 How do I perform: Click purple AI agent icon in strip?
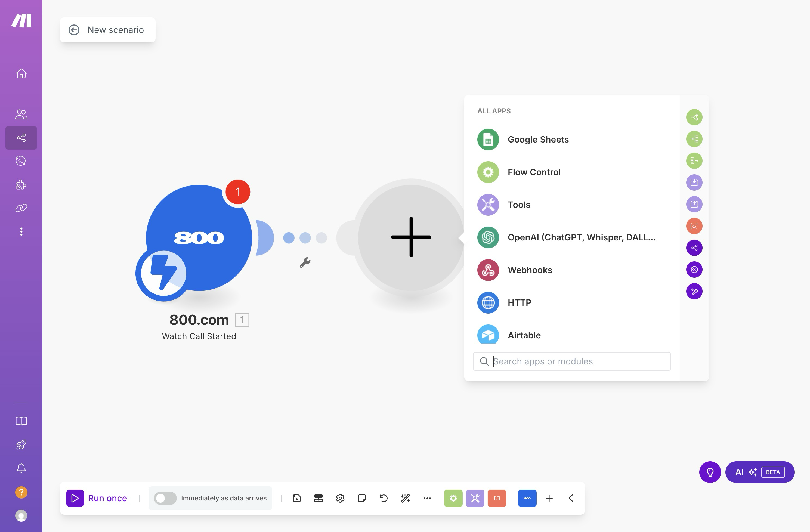(694, 270)
